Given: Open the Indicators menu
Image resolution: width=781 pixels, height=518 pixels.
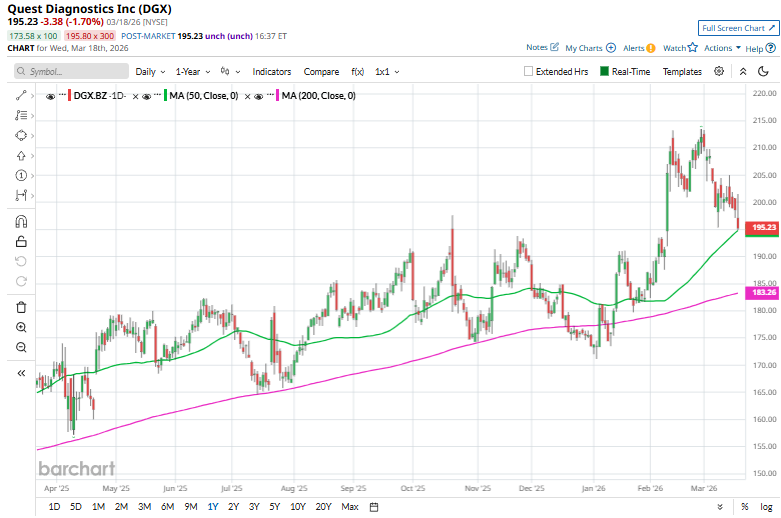Looking at the screenshot, I should [272, 72].
